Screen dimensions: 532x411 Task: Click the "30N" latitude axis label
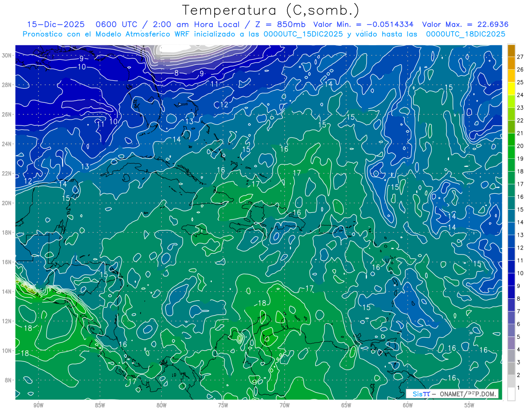coord(7,55)
